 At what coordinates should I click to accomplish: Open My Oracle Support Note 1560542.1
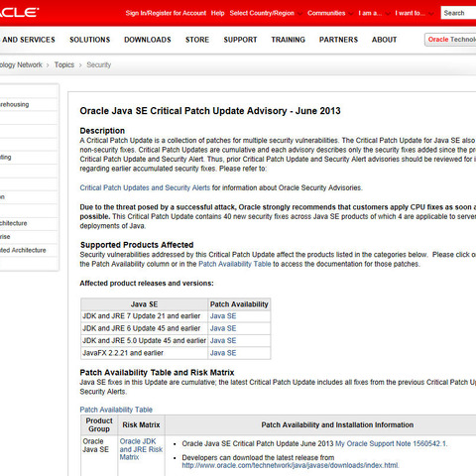point(391,443)
